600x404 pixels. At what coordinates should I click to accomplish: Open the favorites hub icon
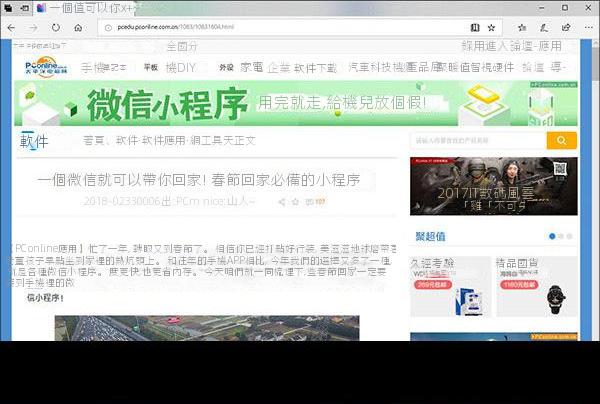click(522, 28)
